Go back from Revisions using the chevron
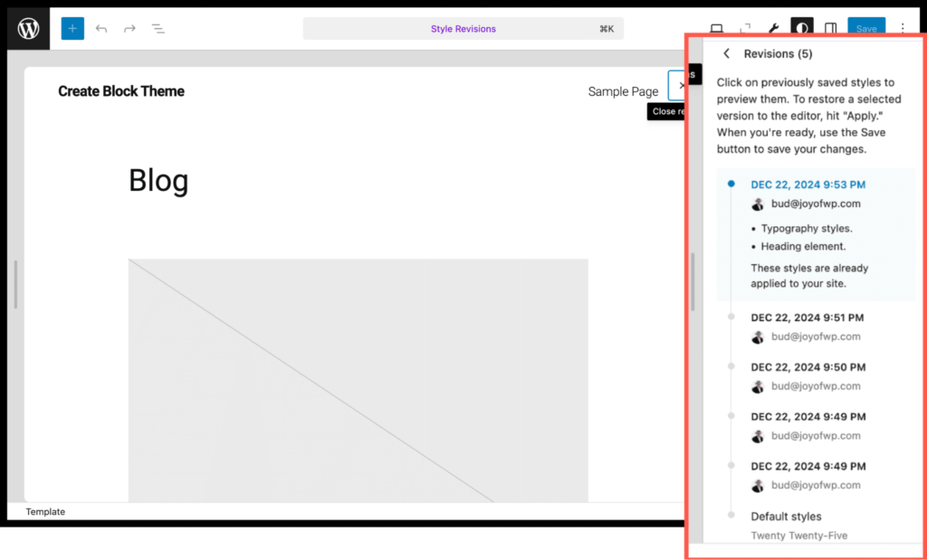 [x=727, y=53]
